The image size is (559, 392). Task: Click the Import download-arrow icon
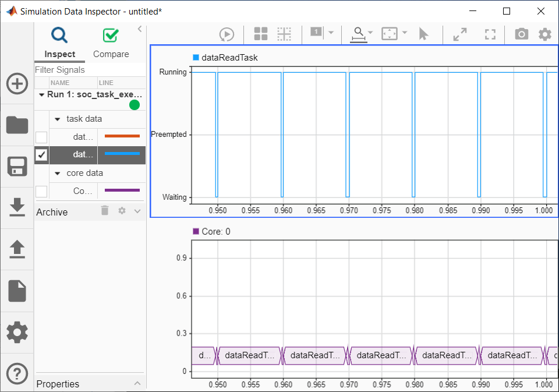point(17,207)
